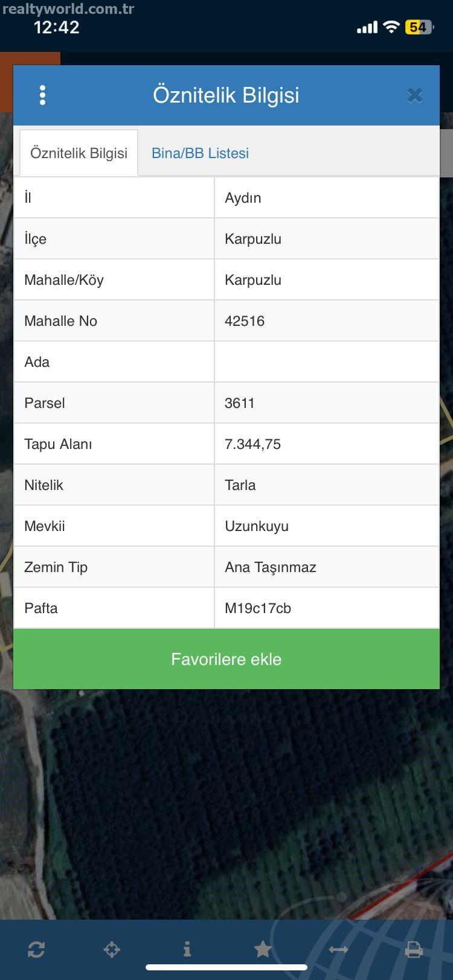Tap the battery indicator in status bar
453x980 pixels.
pyautogui.click(x=419, y=27)
